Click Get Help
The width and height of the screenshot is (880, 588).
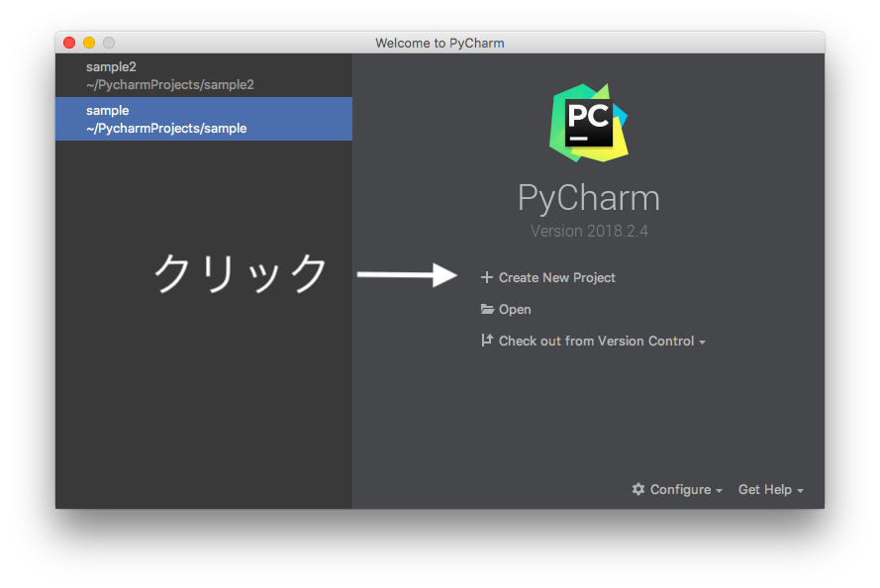click(x=764, y=489)
